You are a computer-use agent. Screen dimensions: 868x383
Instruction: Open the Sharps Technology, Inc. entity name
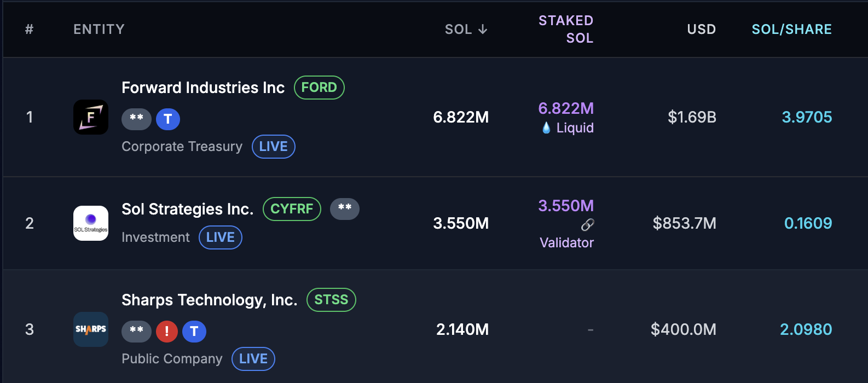tap(209, 300)
